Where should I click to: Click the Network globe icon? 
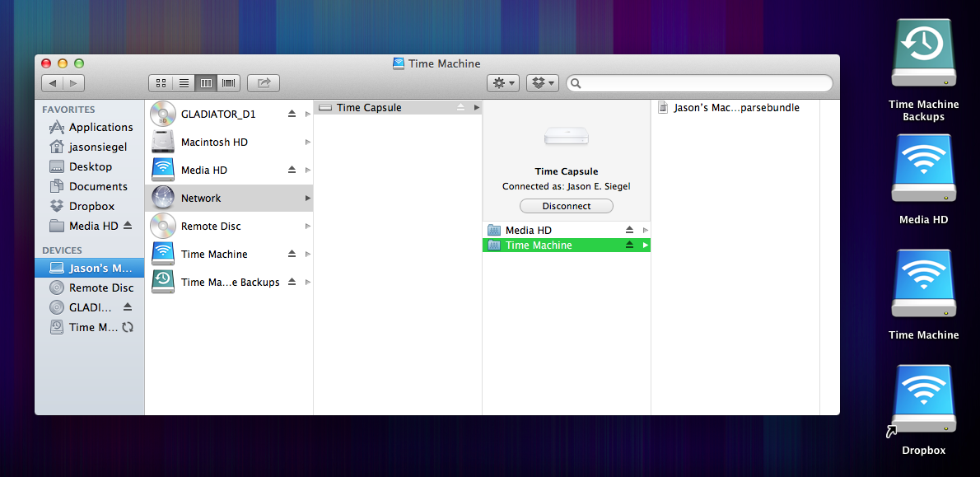(162, 199)
